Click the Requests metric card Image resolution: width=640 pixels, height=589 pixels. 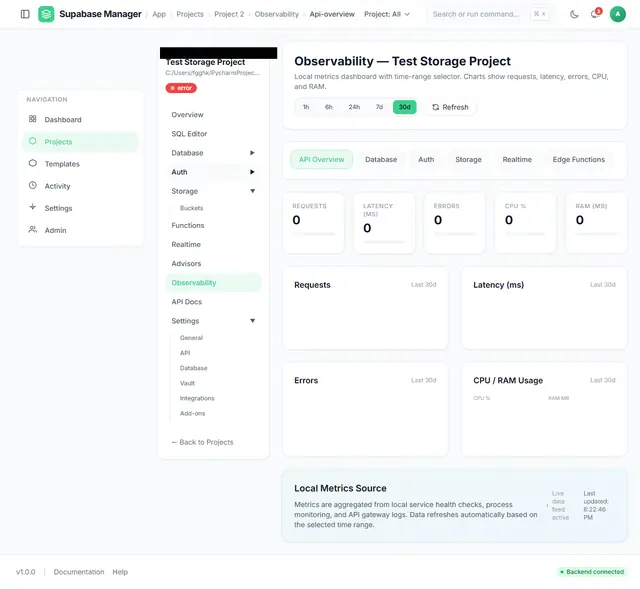[x=313, y=222]
